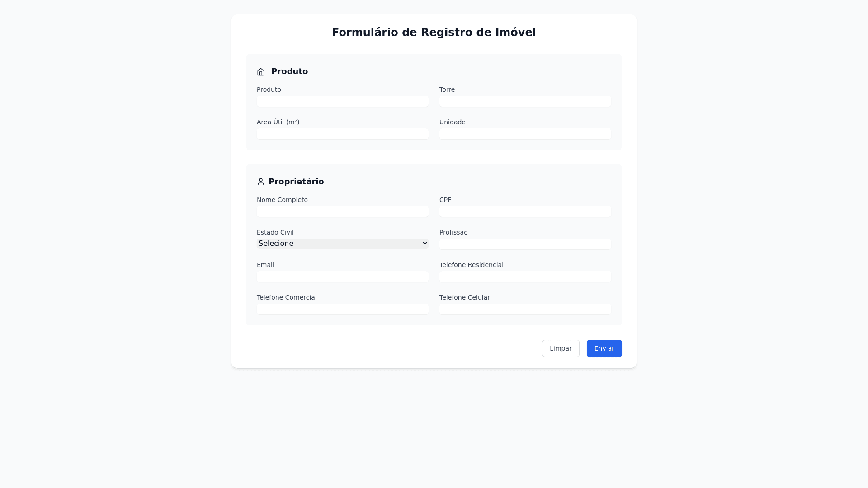Click into the Email field
Screen dimensions: 868x488
pos(342,277)
